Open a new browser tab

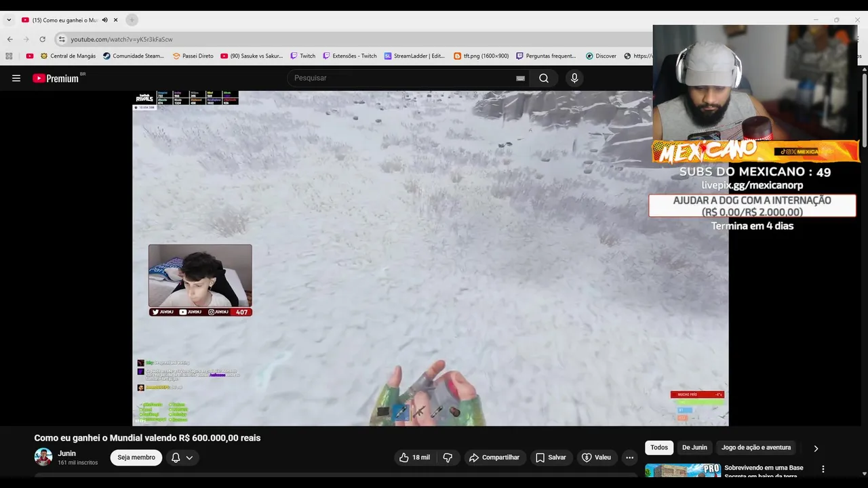pyautogui.click(x=132, y=20)
